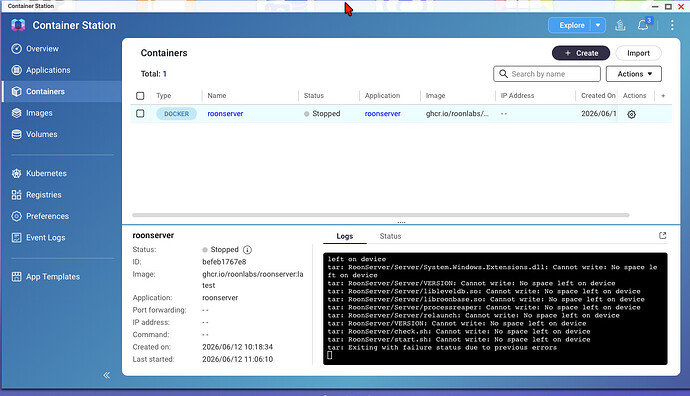Open Applications in the sidebar
Image resolution: width=690 pixels, height=396 pixels.
[48, 70]
